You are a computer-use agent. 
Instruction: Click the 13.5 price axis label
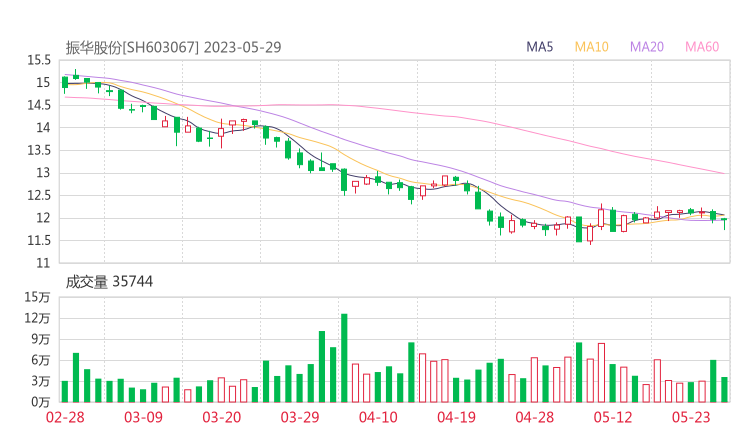38,151
